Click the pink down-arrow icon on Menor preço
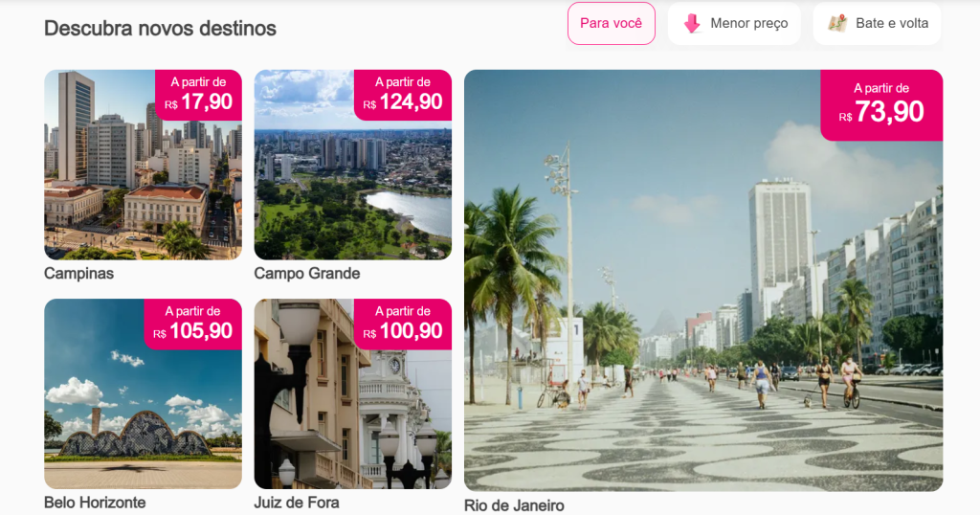 692,24
